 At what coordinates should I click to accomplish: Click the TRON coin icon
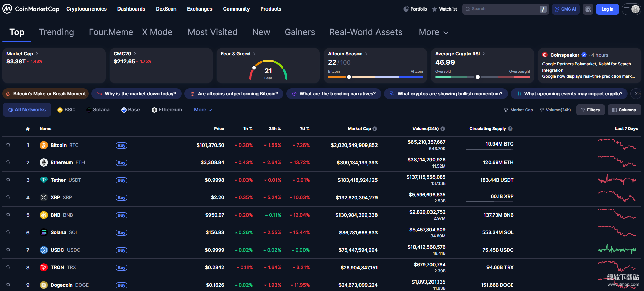[x=44, y=267]
